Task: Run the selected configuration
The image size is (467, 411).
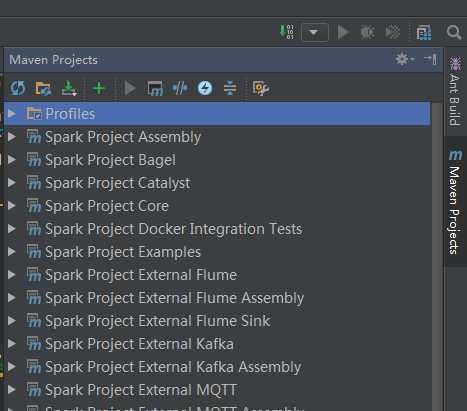Action: [x=343, y=32]
